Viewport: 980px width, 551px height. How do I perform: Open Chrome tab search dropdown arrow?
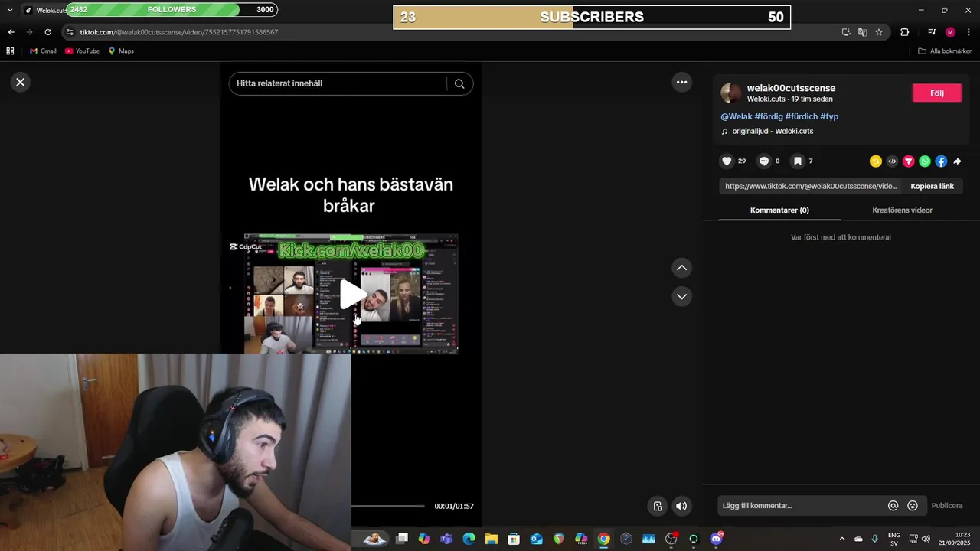(x=10, y=10)
